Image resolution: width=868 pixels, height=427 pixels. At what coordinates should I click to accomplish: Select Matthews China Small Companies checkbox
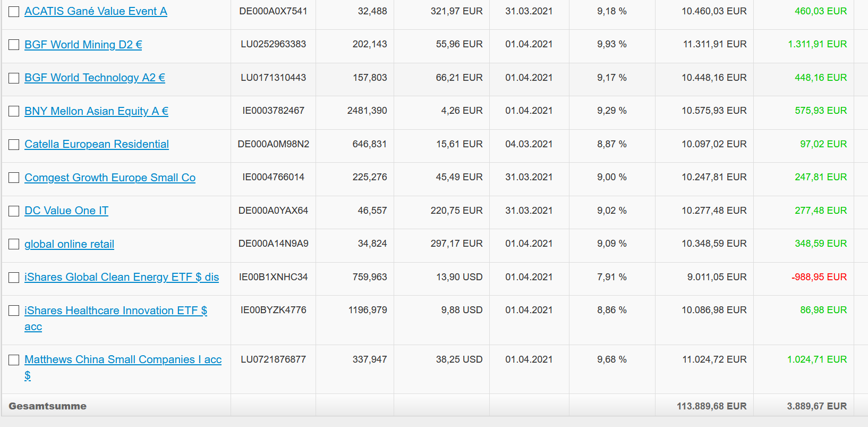pyautogui.click(x=14, y=360)
